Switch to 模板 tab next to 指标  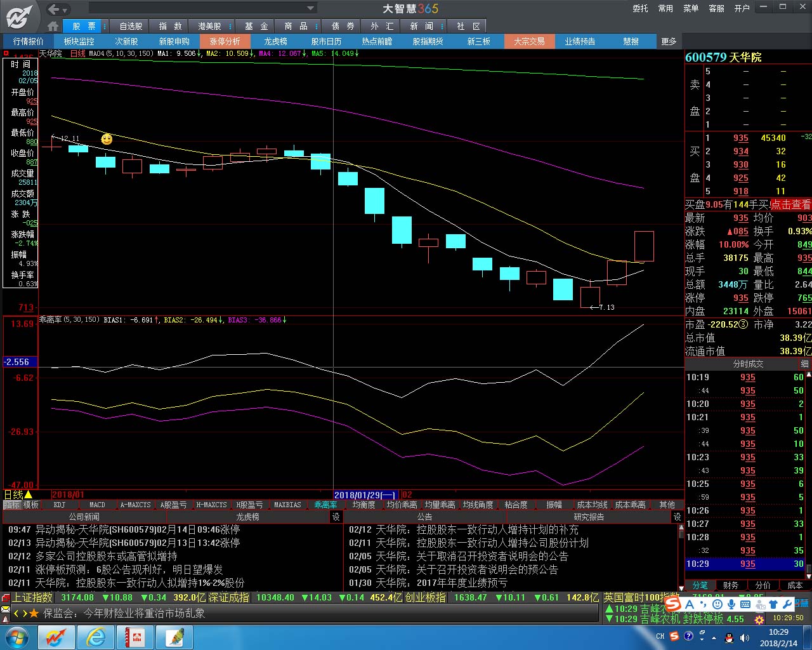point(31,505)
